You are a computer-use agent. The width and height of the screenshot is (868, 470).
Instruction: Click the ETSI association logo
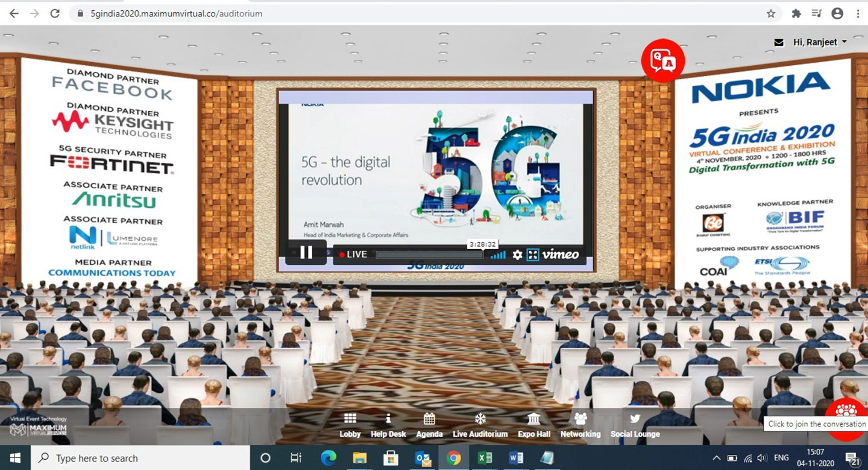tap(782, 265)
